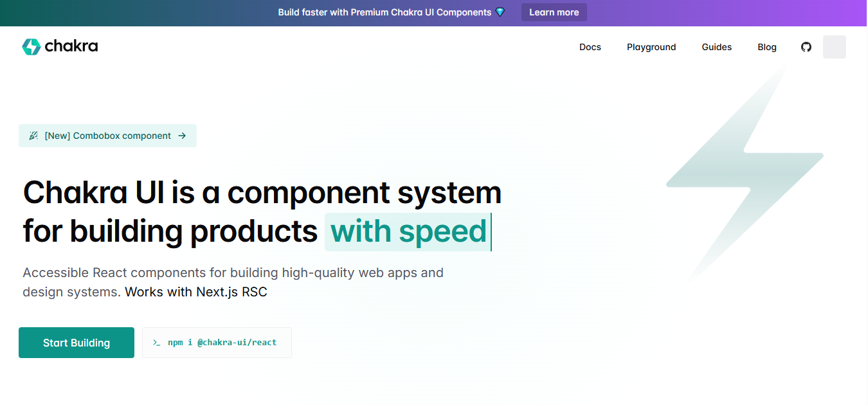The height and width of the screenshot is (405, 868).
Task: Click the 'Chakra UI is a component system' heading
Action: point(262,192)
